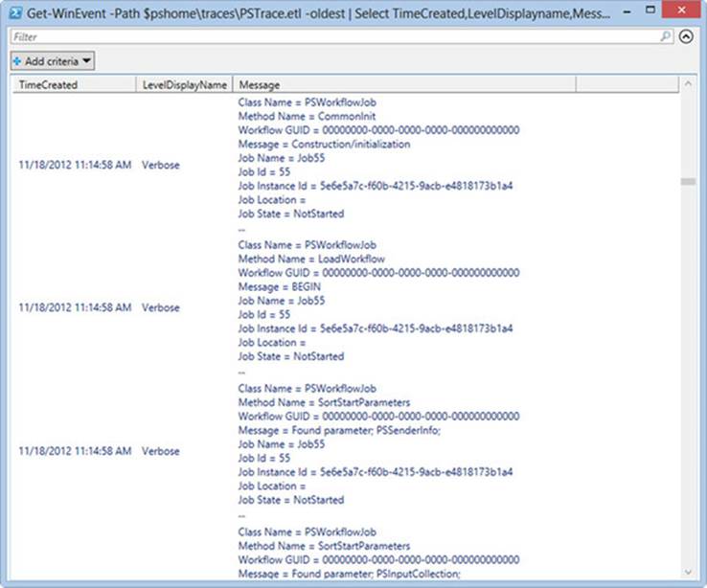Select the row with PSInputCollection parameter message
Image resolution: width=707 pixels, height=588 pixels.
coord(346,553)
